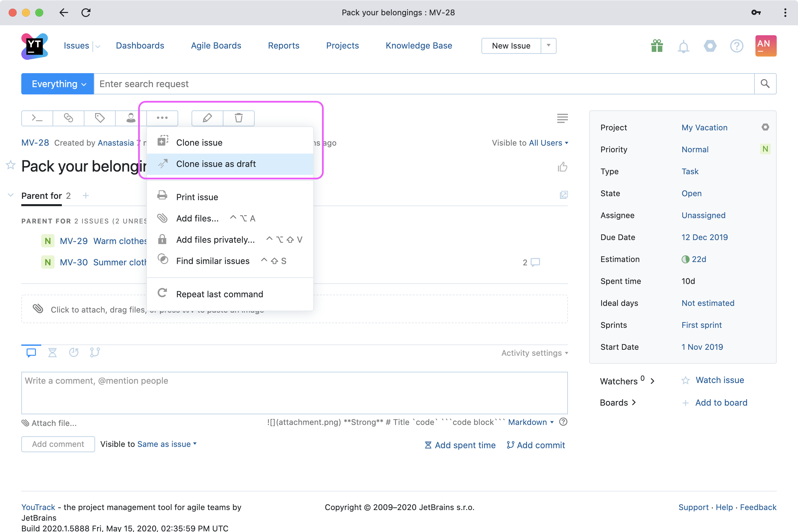The image size is (798, 532).
Task: Click the link issue chain icon
Action: [x=68, y=118]
